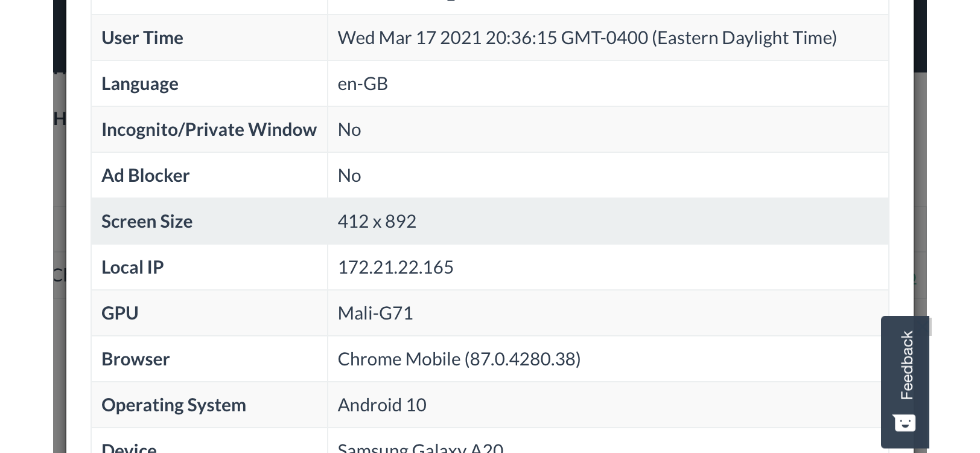This screenshot has height=453, width=980.
Task: Select the Wed Mar 17 2021 timestamp value
Action: pos(587,38)
